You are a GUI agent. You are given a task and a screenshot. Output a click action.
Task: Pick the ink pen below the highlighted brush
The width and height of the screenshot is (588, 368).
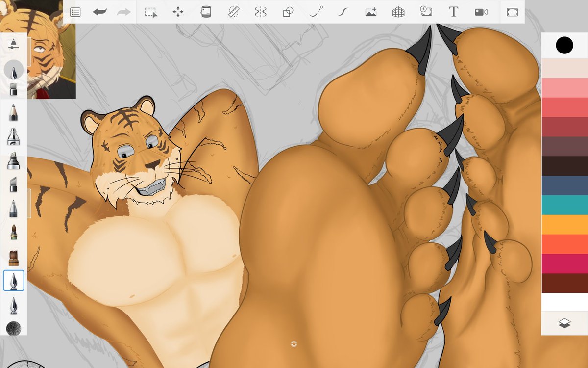coord(14,305)
